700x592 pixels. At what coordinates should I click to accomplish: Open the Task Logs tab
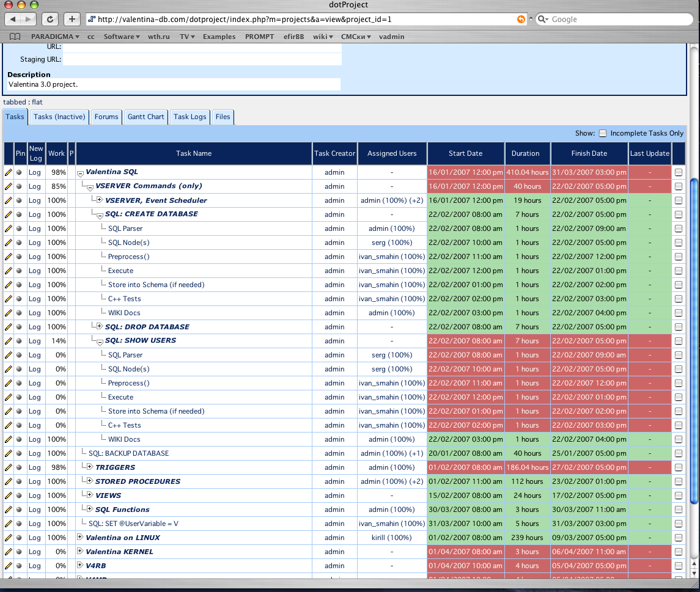click(x=190, y=117)
